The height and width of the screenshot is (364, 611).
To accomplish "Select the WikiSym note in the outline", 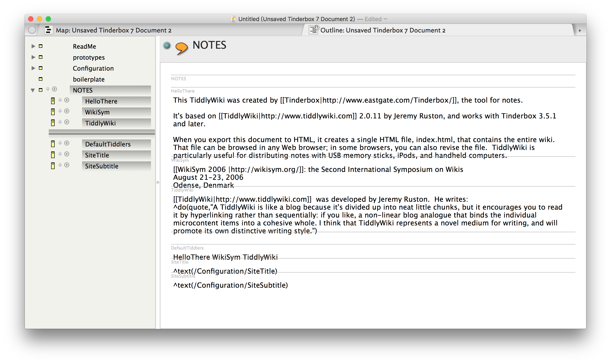I will (x=117, y=112).
